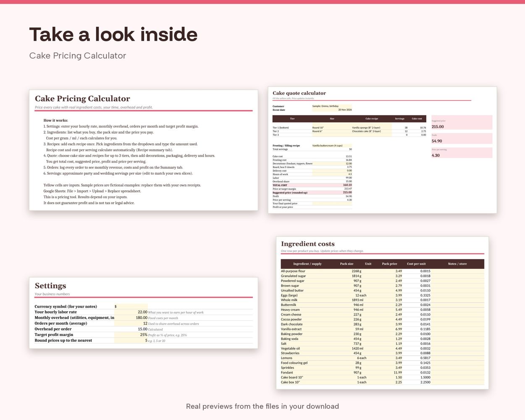Open the Cake Pricing Calculator instructions preview

pos(144,150)
